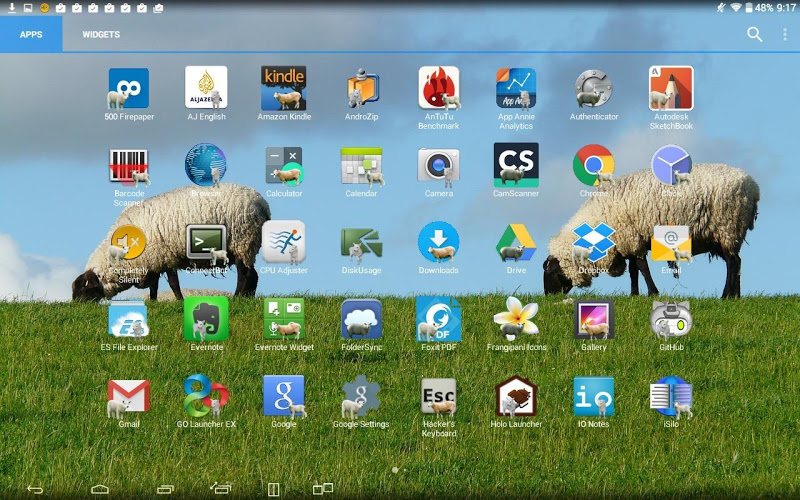Open the Gallery app
Viewport: 800px width, 500px height.
click(x=593, y=319)
